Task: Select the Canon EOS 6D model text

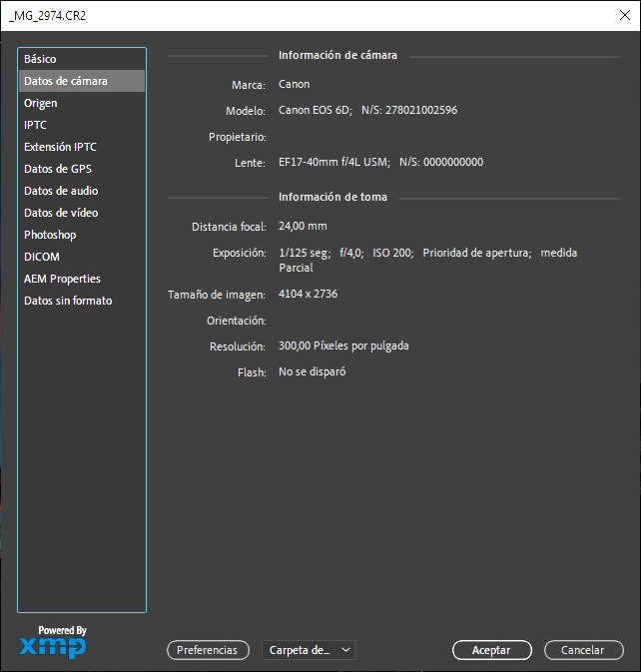Action: pyautogui.click(x=315, y=110)
